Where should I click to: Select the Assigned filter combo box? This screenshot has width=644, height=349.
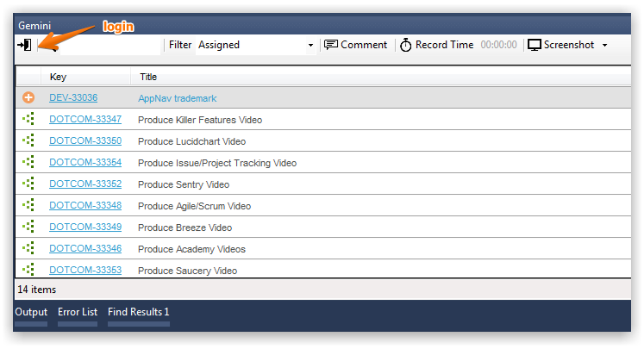point(255,45)
